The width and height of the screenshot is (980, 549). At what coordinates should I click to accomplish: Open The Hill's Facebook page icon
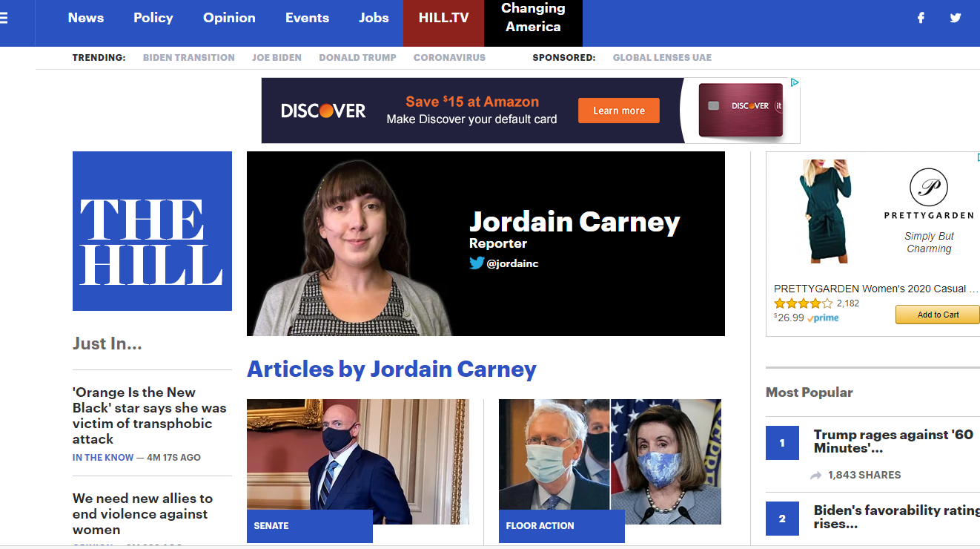(921, 18)
